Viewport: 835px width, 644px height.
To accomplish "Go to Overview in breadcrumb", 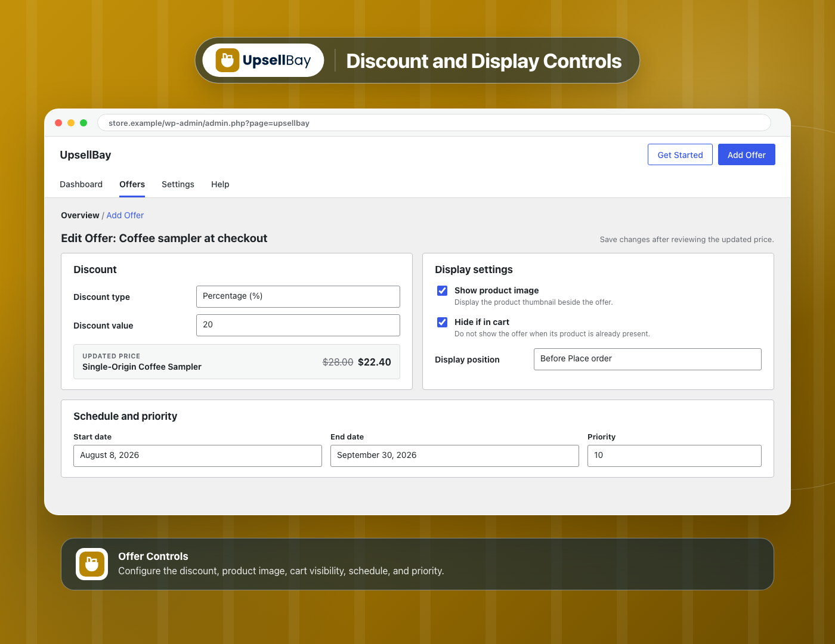I will [80, 215].
